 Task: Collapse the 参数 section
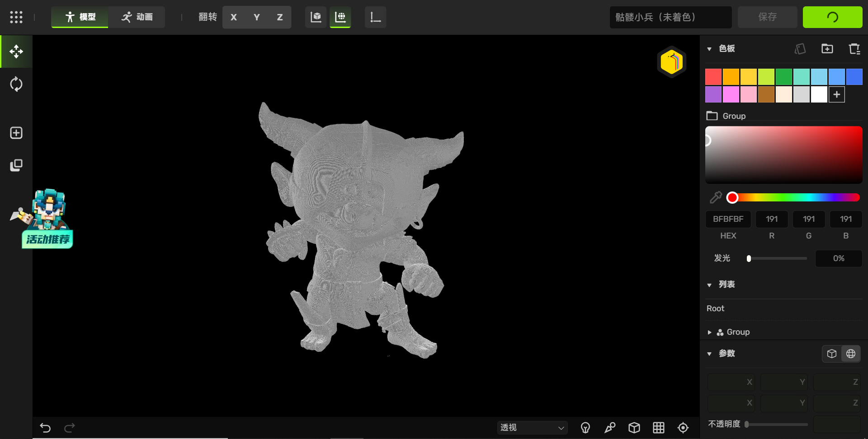pyautogui.click(x=709, y=354)
